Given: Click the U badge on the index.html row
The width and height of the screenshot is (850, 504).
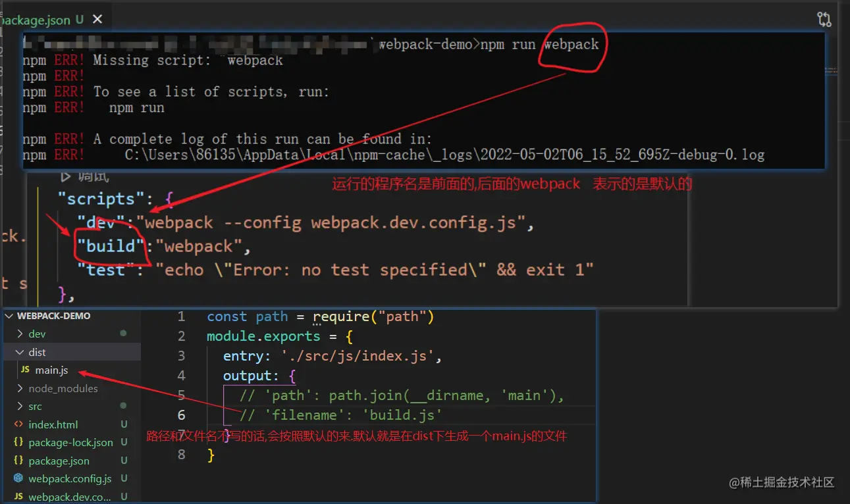Looking at the screenshot, I should [x=124, y=424].
